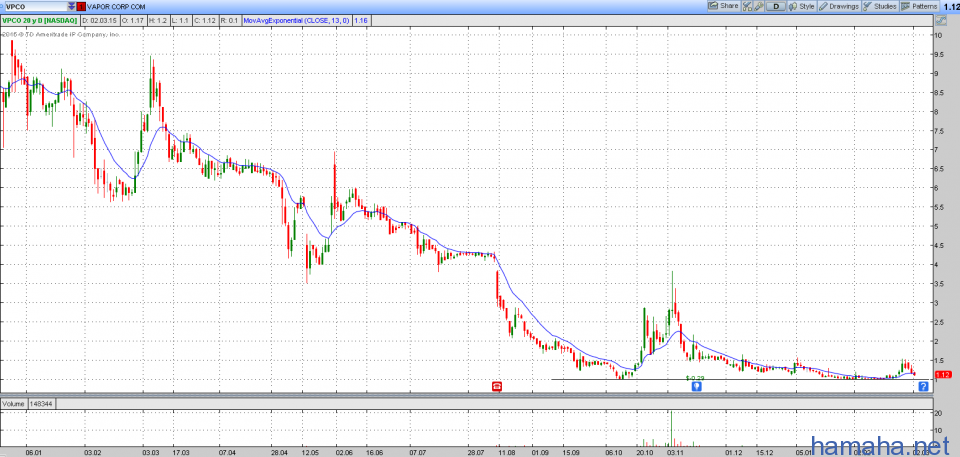Viewport: 960px width, 457px height.
Task: Click the 03.11 date on time axis
Action: pyautogui.click(x=675, y=452)
